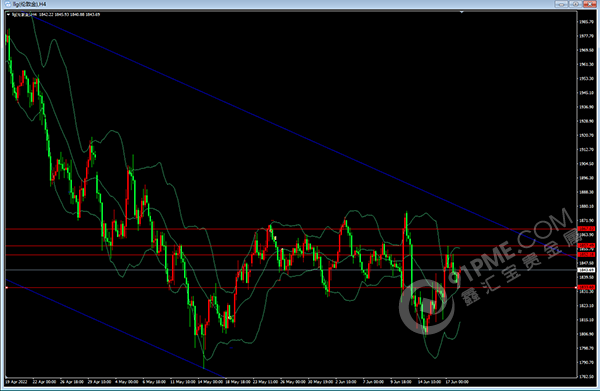The width and height of the screenshot is (600, 391).
Task: Click the 1985.70 price scale label
Action: 586,22
